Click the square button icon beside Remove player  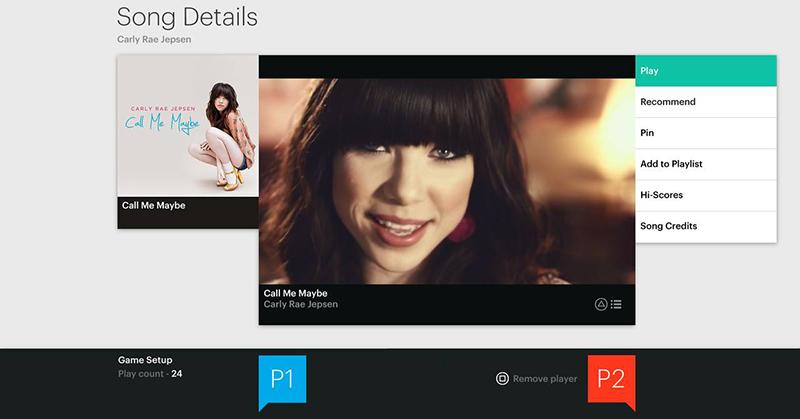[x=502, y=379]
